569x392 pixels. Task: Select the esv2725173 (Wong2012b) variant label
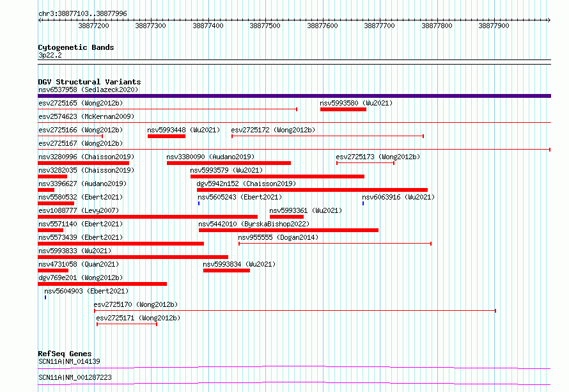click(x=378, y=157)
